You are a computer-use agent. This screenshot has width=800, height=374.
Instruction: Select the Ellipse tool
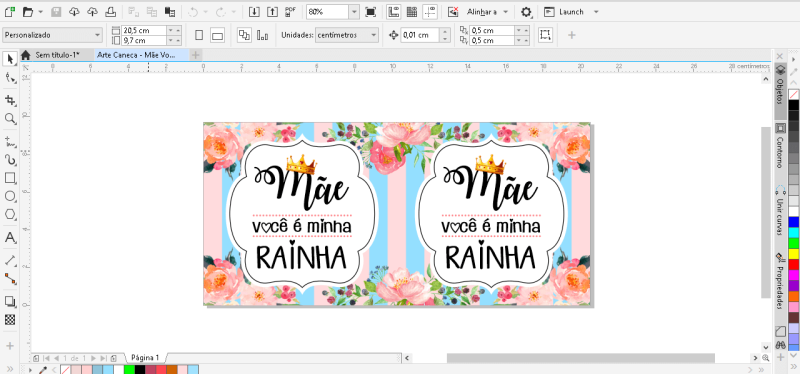coord(10,196)
